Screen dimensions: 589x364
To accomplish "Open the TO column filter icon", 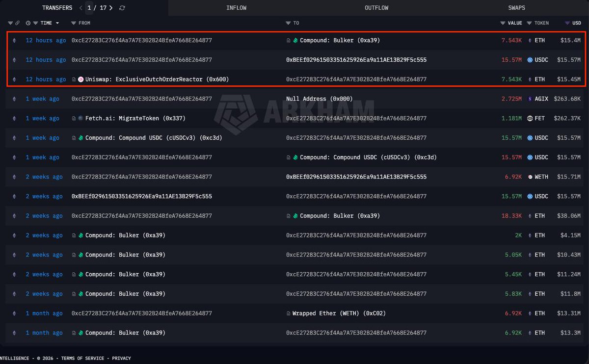I will click(289, 23).
